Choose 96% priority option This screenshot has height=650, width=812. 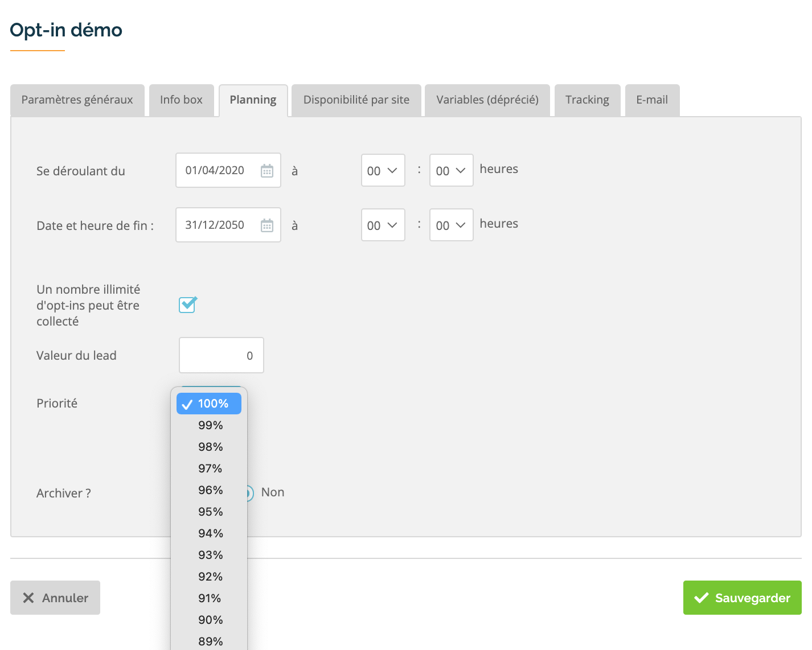point(209,490)
